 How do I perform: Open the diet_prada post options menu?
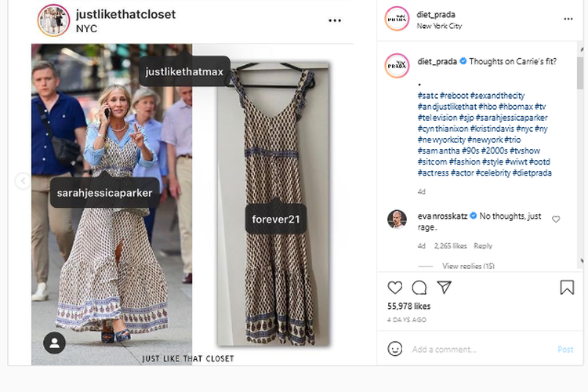click(568, 19)
